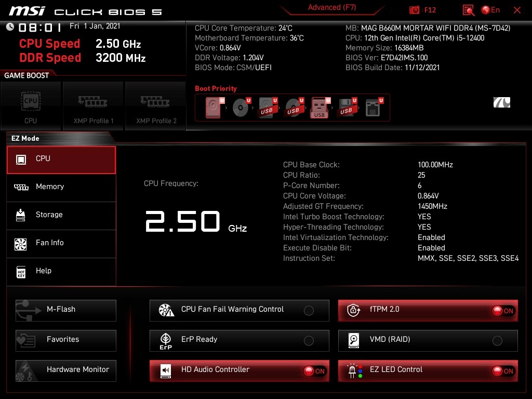The width and height of the screenshot is (532, 399).
Task: Click the ErP leaf icon
Action: [x=166, y=341]
